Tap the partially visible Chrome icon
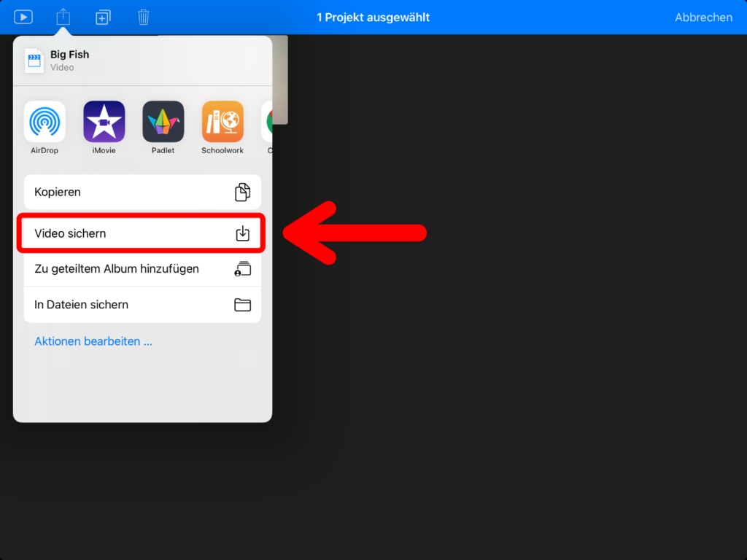Screen dimensions: 747x560 [267, 122]
